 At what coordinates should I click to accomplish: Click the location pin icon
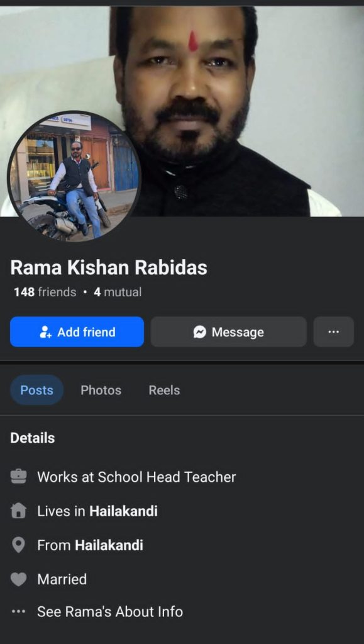pos(18,545)
